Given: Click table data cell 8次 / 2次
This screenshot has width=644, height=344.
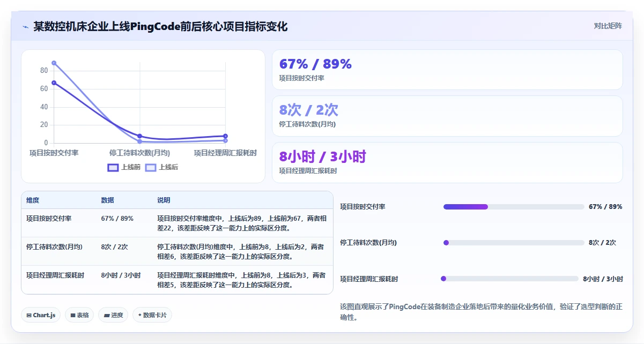Looking at the screenshot, I should [x=114, y=247].
